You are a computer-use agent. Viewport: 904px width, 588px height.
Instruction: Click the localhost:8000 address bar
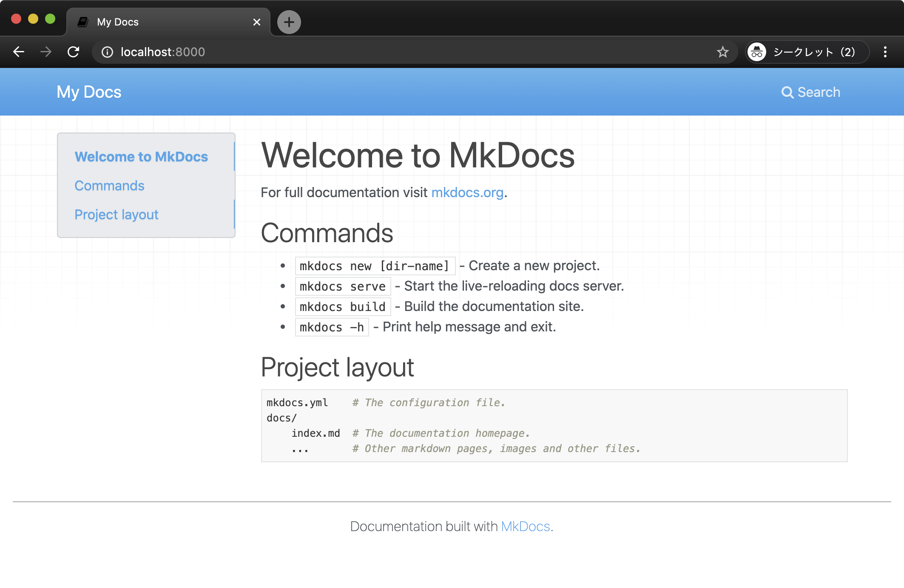click(415, 52)
